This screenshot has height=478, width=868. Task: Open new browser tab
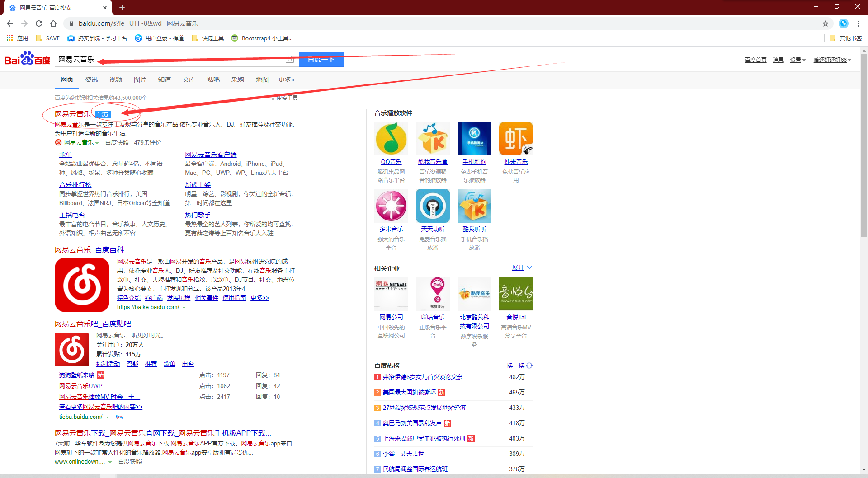(122, 8)
